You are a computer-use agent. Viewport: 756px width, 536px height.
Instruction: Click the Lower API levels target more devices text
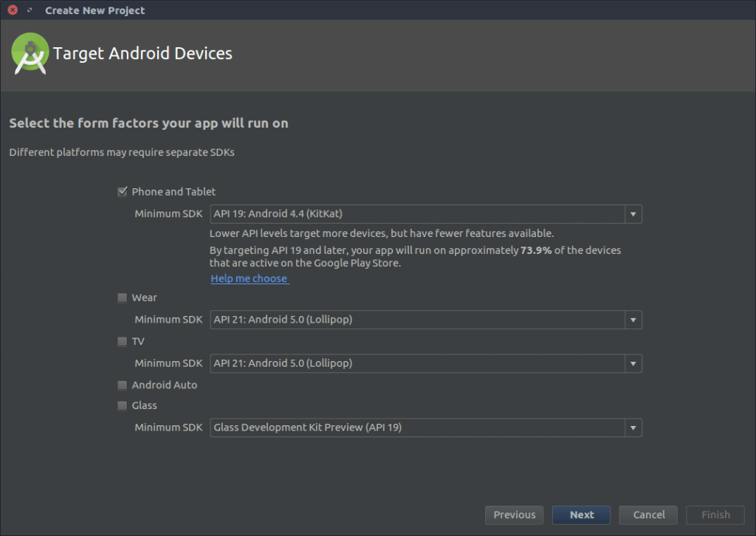point(382,233)
